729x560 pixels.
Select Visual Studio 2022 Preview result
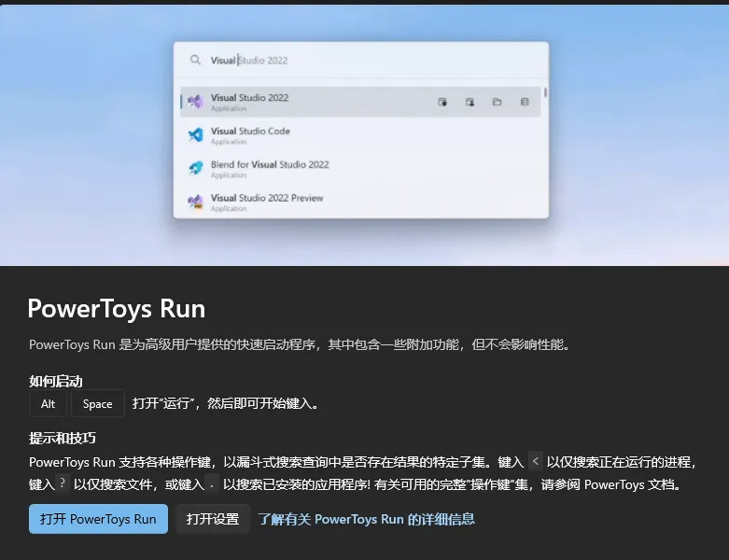coord(360,203)
